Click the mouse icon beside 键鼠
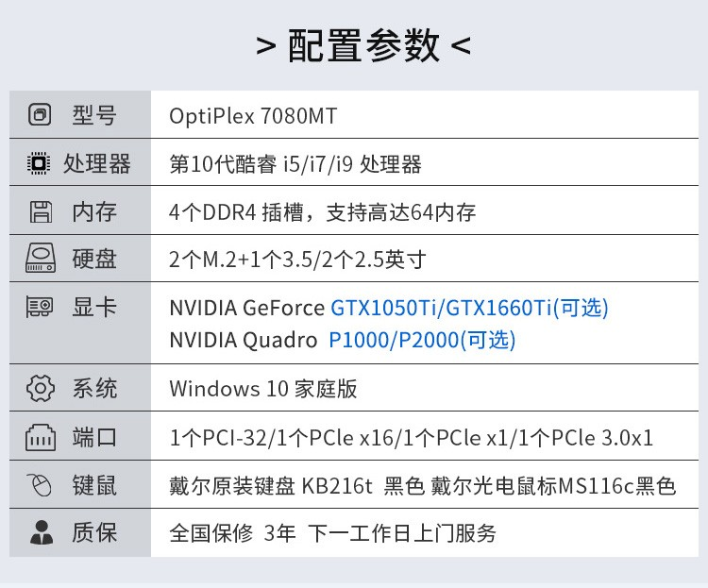The height and width of the screenshot is (588, 708). click(40, 486)
